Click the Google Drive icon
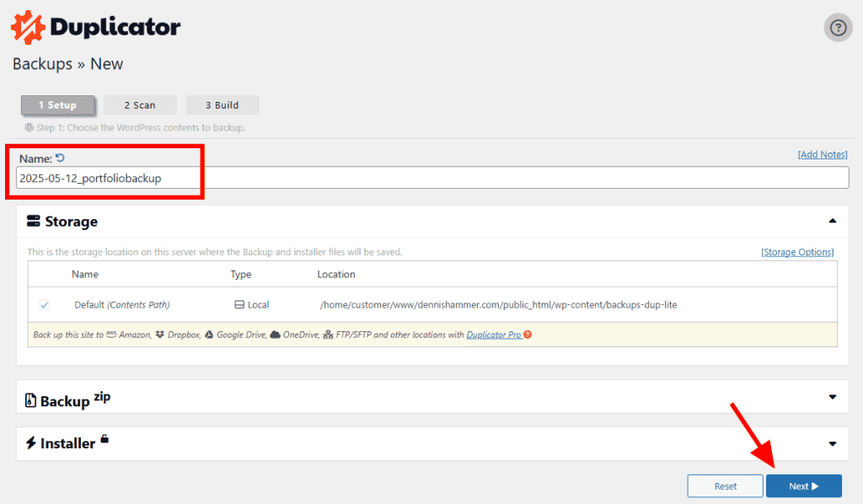The width and height of the screenshot is (863, 504). click(x=209, y=335)
